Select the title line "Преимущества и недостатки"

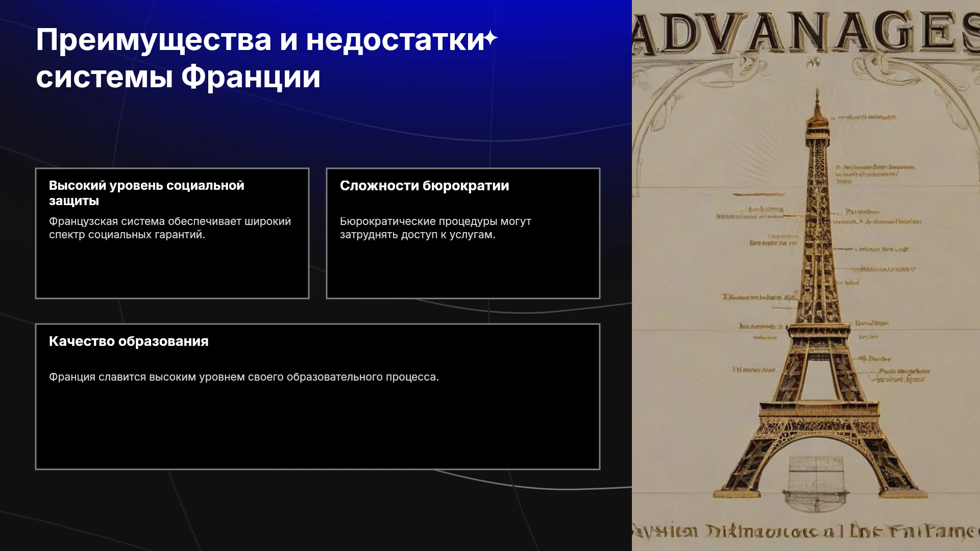(x=260, y=40)
